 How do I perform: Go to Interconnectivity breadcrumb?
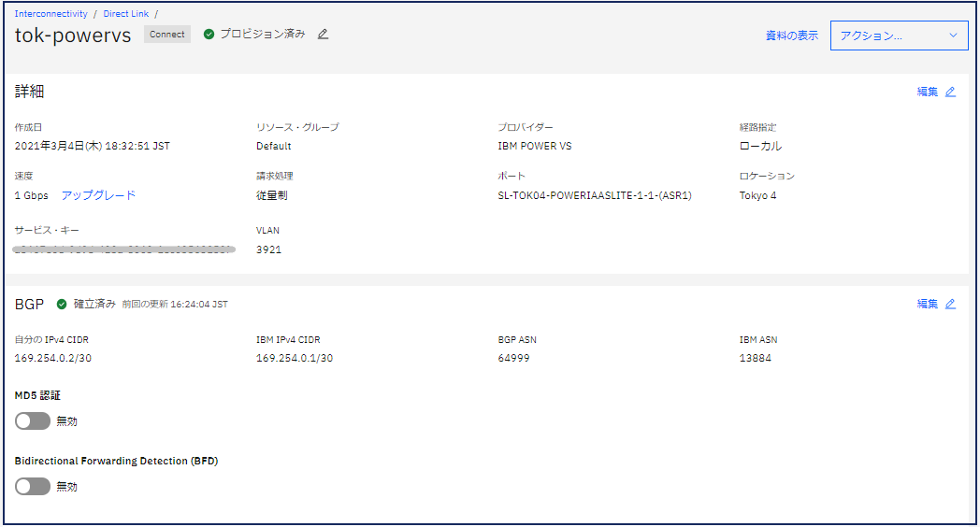pos(51,14)
